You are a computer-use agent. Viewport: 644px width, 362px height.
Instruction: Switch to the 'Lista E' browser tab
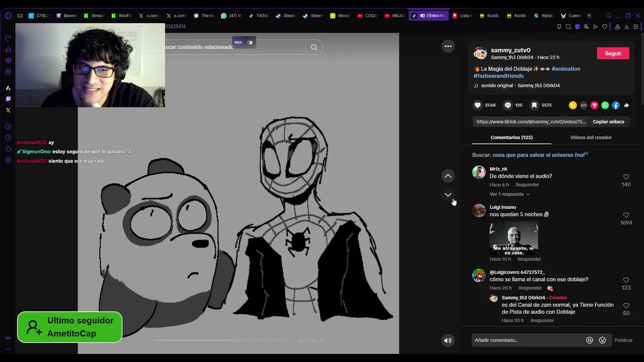click(462, 16)
